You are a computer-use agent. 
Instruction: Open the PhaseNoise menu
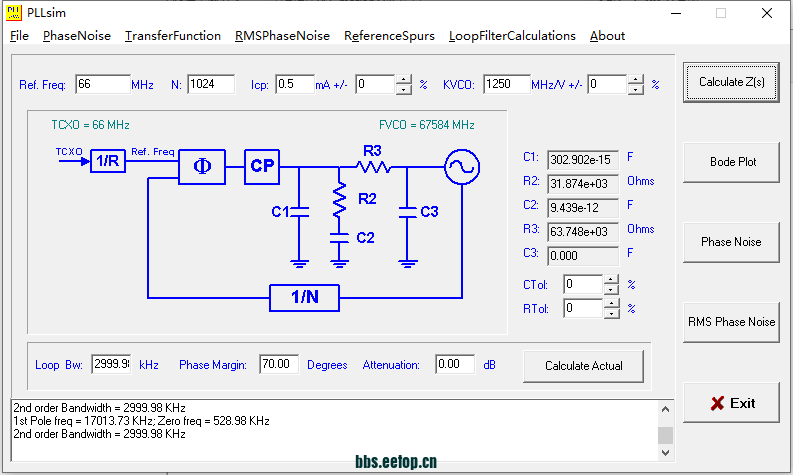point(76,36)
